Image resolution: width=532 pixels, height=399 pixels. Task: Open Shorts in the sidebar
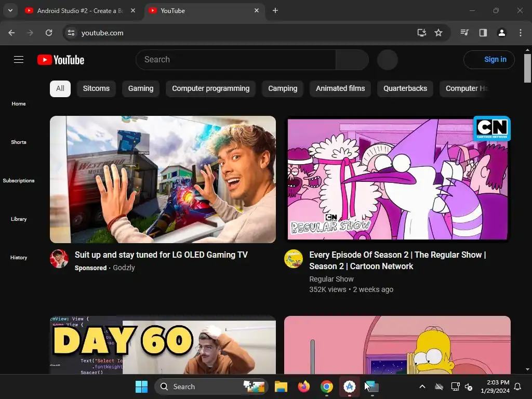point(19,142)
